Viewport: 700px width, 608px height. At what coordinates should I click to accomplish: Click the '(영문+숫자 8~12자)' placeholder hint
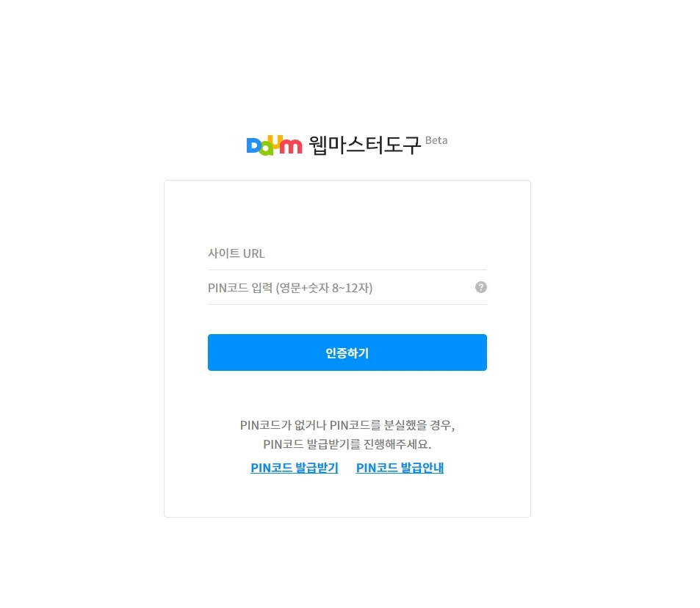coord(324,288)
